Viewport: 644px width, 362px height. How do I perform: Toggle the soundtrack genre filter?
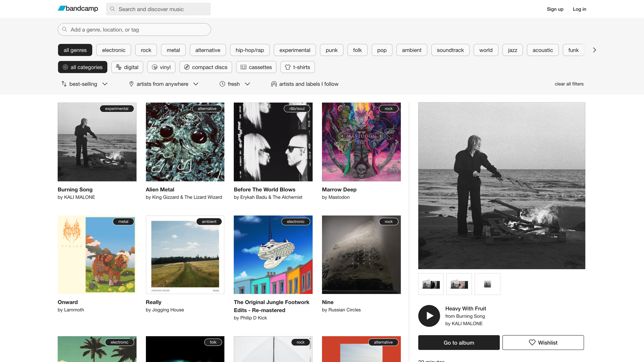point(450,50)
